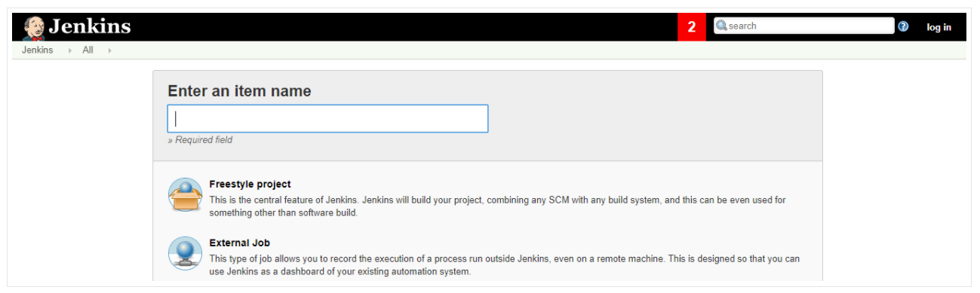The height and width of the screenshot is (293, 980).
Task: Expand the arrow after Jenkins breadcrumb
Action: coord(70,50)
